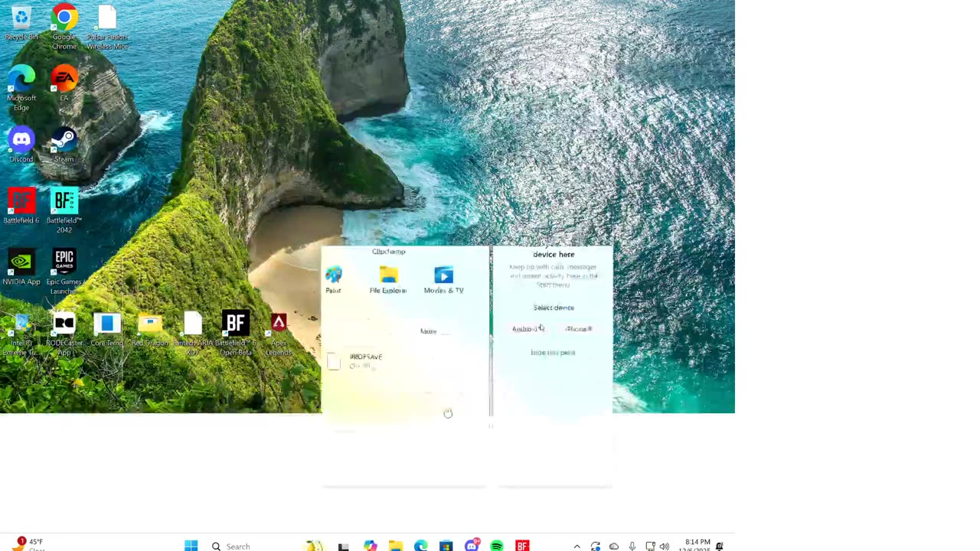The image size is (980, 551).
Task: Click the microphone tray icon
Action: click(x=632, y=546)
